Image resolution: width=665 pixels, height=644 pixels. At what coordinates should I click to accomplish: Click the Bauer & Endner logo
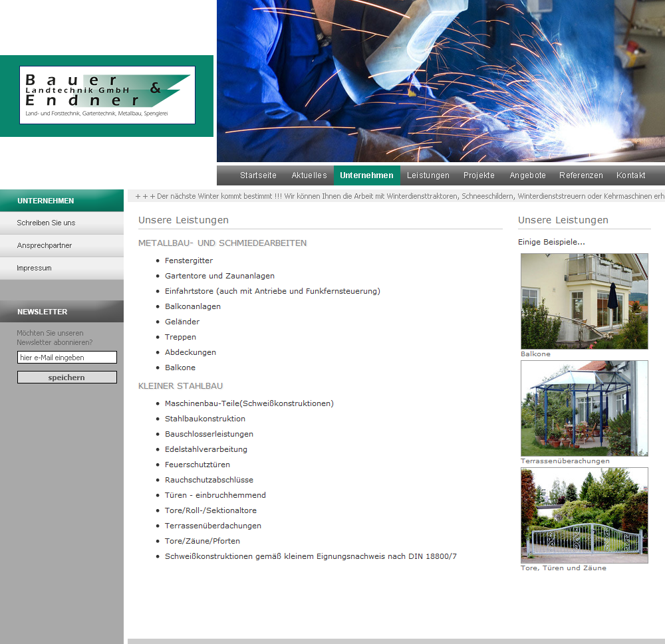tap(107, 95)
